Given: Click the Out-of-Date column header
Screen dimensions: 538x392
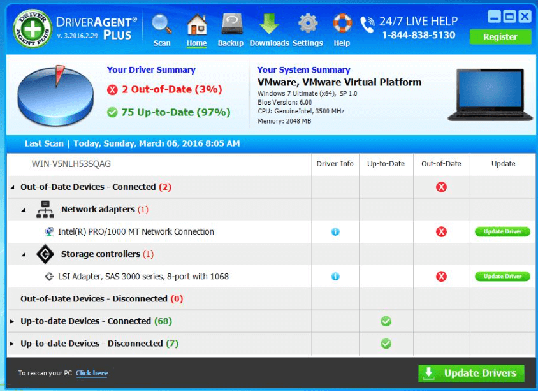Looking at the screenshot, I should 441,164.
